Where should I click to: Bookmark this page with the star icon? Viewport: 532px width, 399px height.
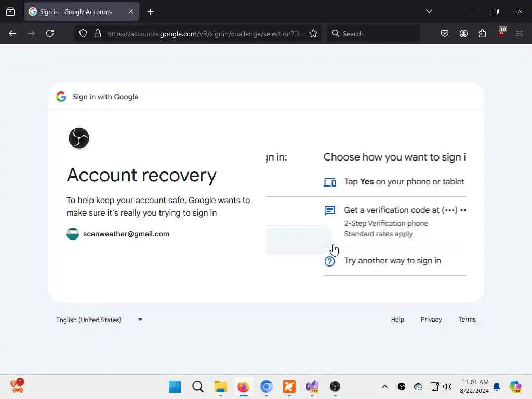[x=313, y=33]
